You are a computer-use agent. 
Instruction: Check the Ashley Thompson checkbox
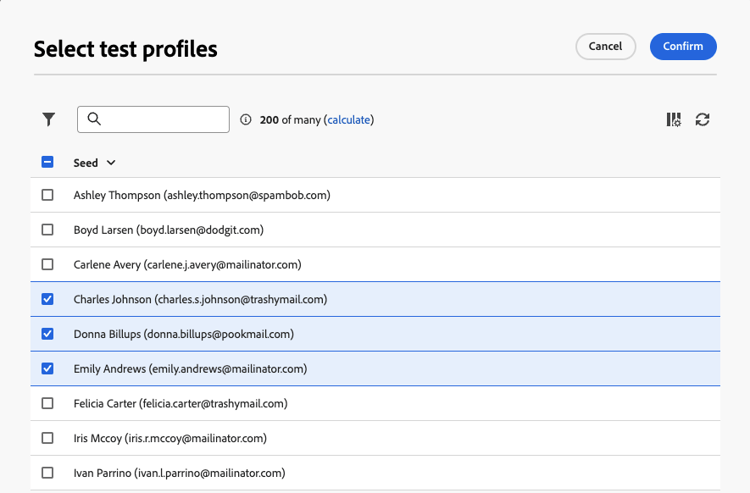click(x=47, y=195)
